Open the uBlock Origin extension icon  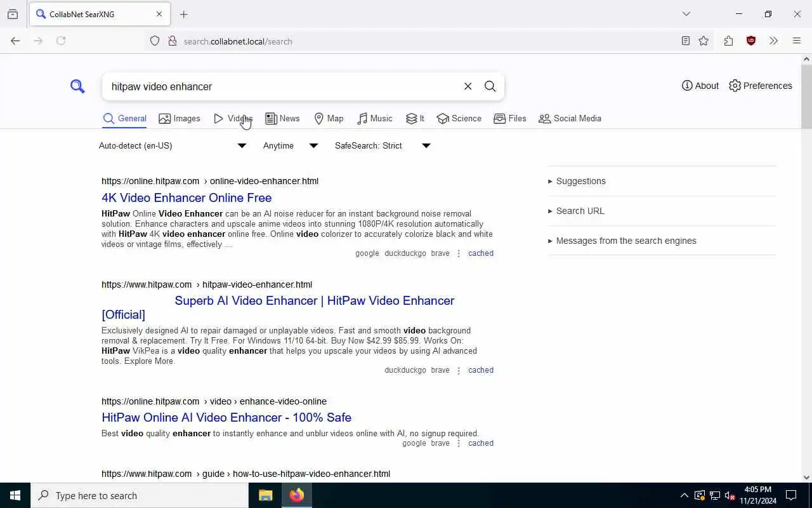[x=751, y=41]
